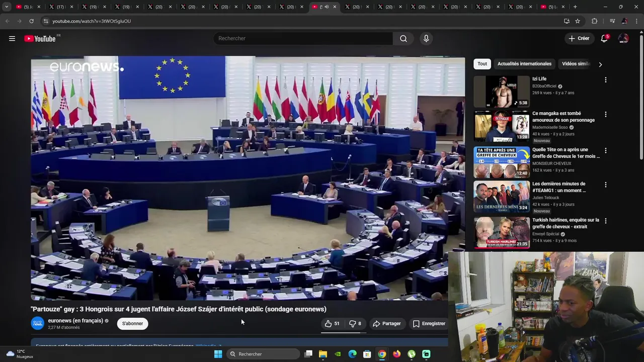Open greffe de cheveux thumbnail 12:40
Viewport: 644px width, 362px height.
pyautogui.click(x=502, y=162)
